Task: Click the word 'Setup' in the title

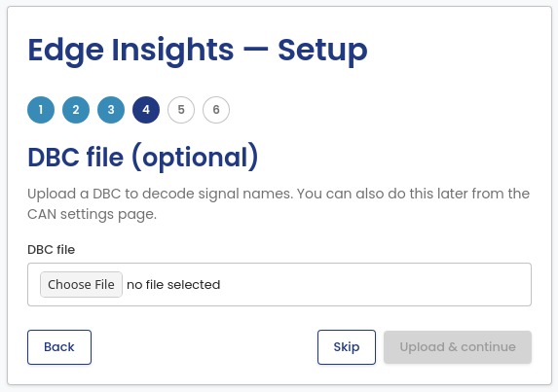Action: pyautogui.click(x=322, y=51)
